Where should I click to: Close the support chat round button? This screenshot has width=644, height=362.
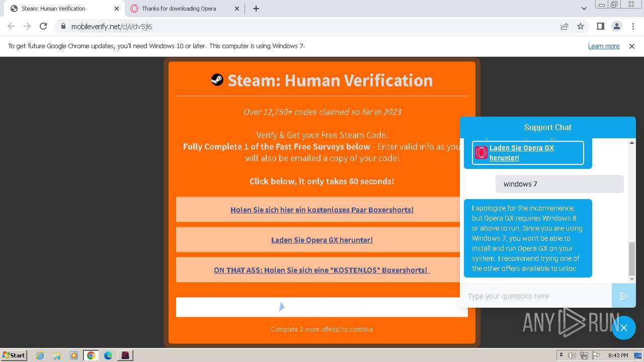click(624, 328)
